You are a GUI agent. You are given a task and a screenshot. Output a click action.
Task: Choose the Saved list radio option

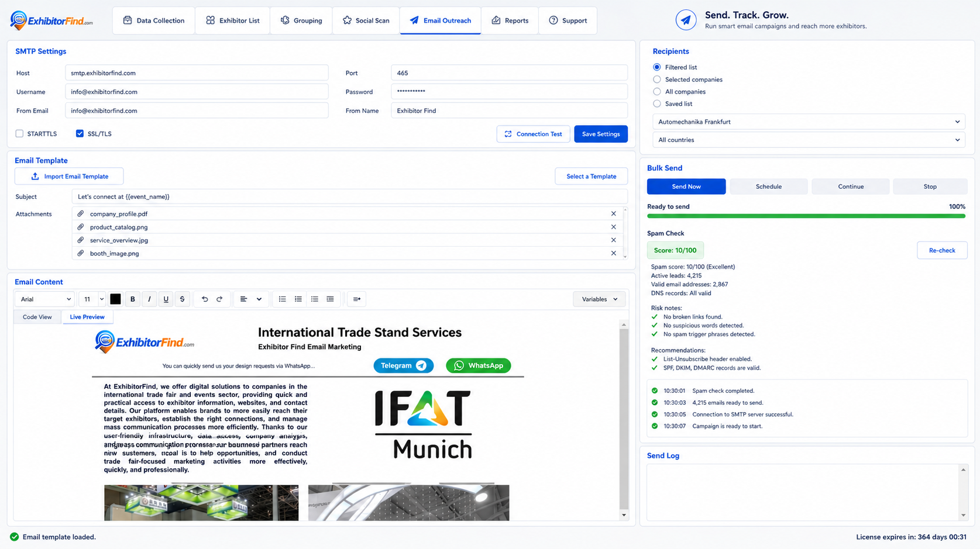[657, 104]
